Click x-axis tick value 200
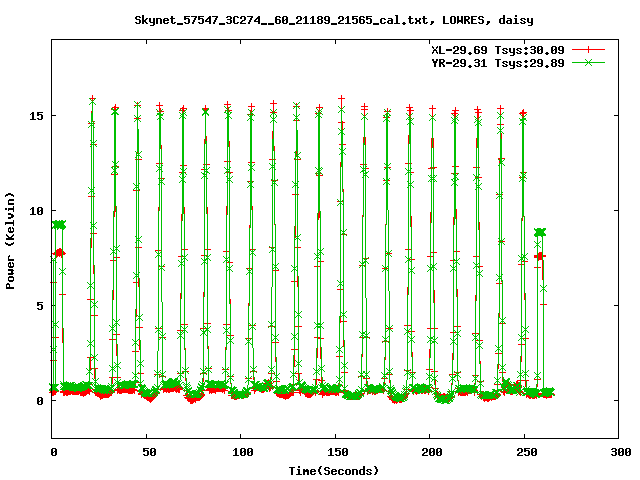 (432, 452)
